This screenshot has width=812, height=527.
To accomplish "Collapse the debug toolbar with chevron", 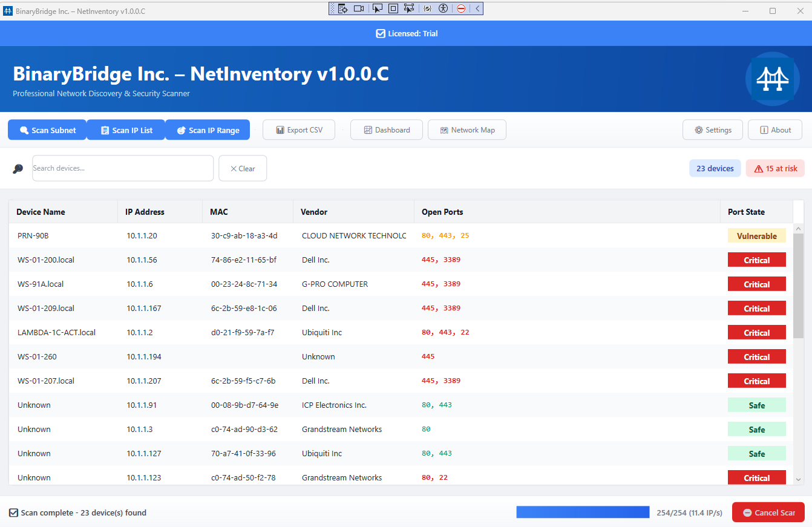I will pyautogui.click(x=477, y=8).
